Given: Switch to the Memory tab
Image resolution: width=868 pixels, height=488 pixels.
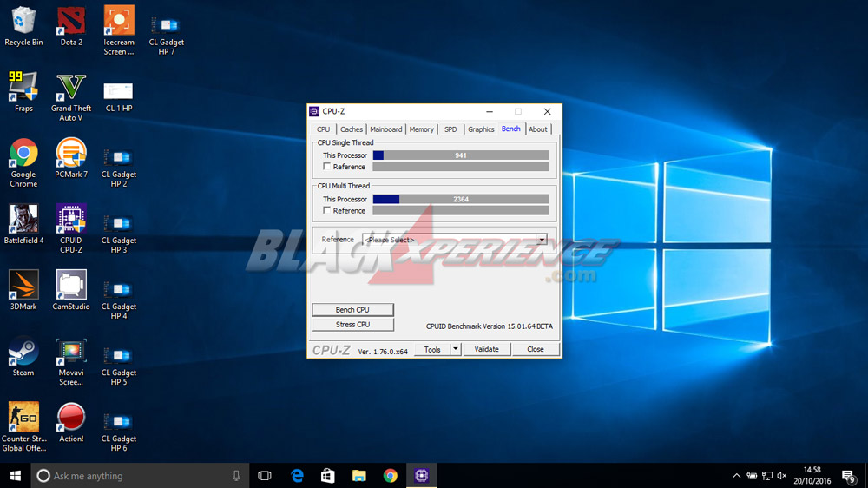Looking at the screenshot, I should click(421, 129).
